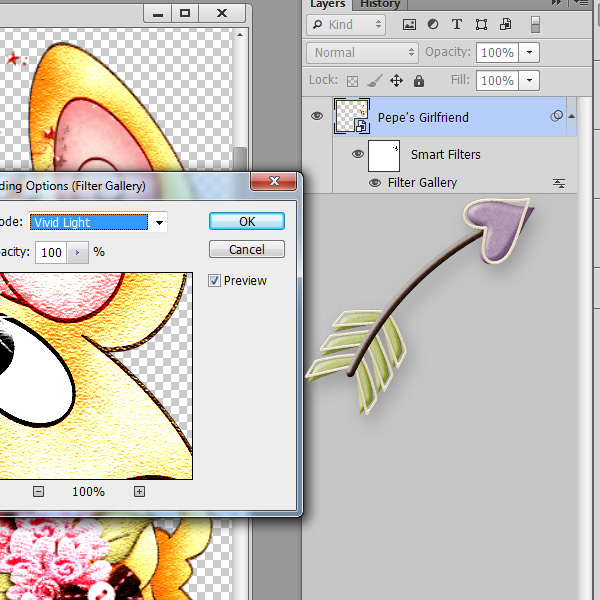The image size is (600, 600).
Task: Switch to the History tab
Action: pos(380,4)
